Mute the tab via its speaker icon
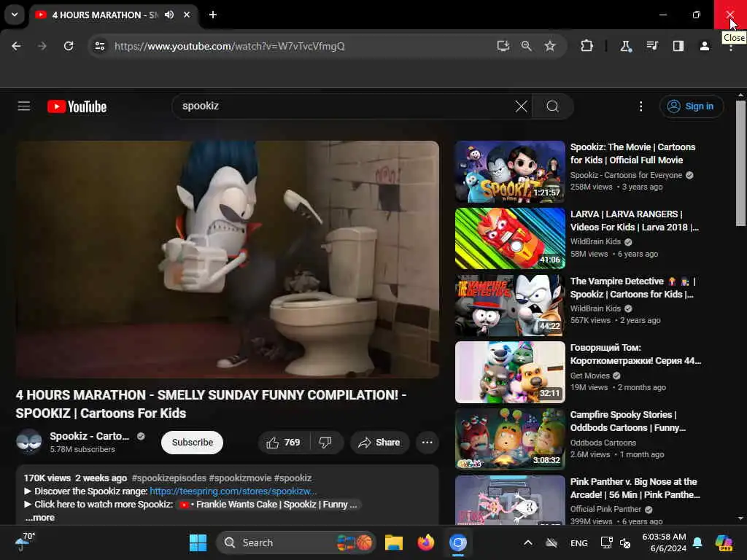Screen dimensions: 747x560 point(169,15)
